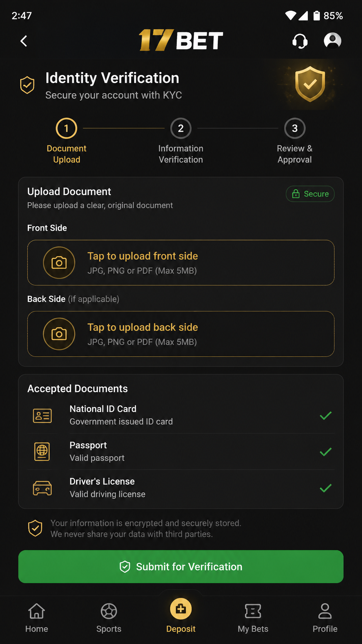The height and width of the screenshot is (644, 362).
Task: Select step 1 Document Upload
Action: coord(67,141)
